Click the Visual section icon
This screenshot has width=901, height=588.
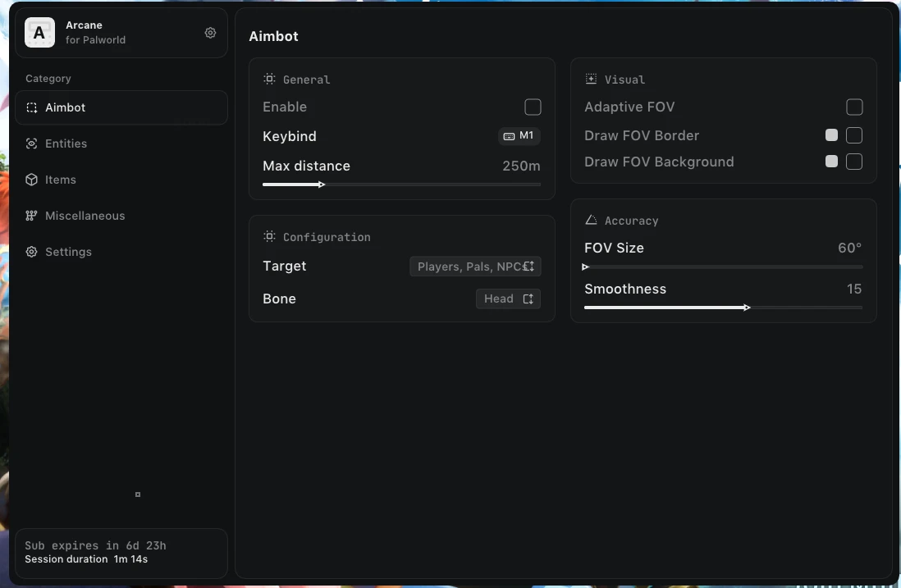[591, 79]
